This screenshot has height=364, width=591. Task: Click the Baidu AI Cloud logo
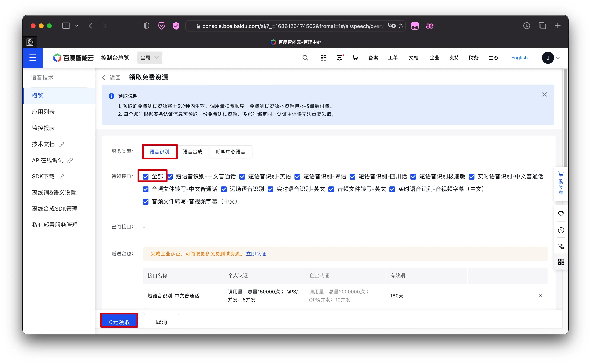[73, 58]
